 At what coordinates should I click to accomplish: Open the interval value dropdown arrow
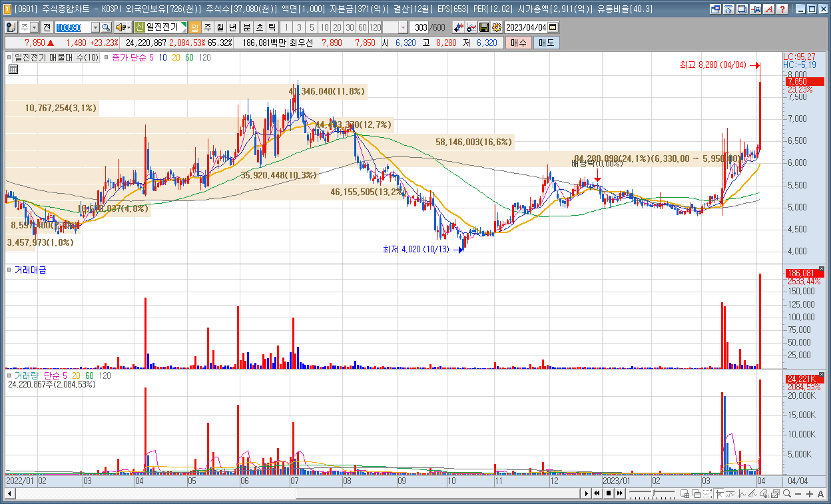[404, 27]
